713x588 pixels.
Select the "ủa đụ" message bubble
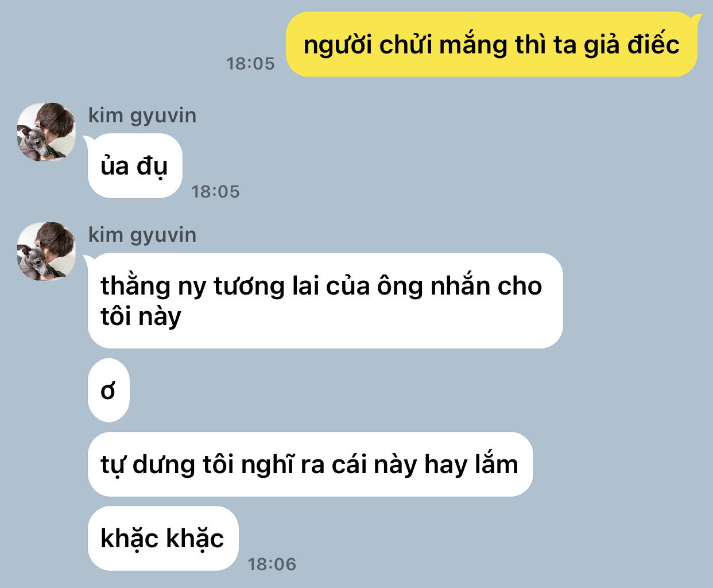coord(135,166)
